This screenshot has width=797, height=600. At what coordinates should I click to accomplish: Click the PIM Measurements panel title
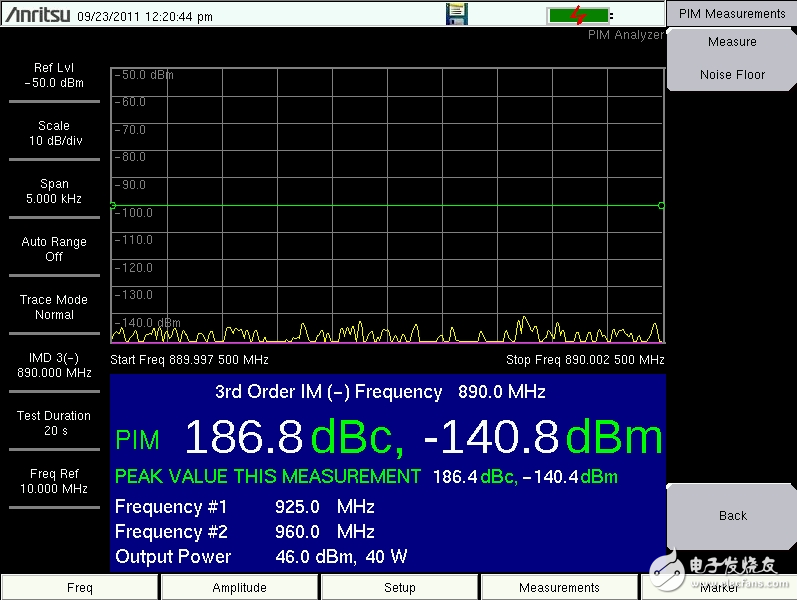click(x=732, y=14)
